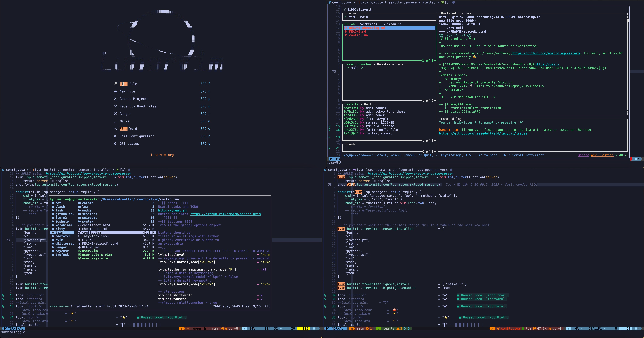Click the lightbulb hint beside line 15 iconError in ranger pane
The height and width of the screenshot is (338, 644).
(x=3, y=295)
